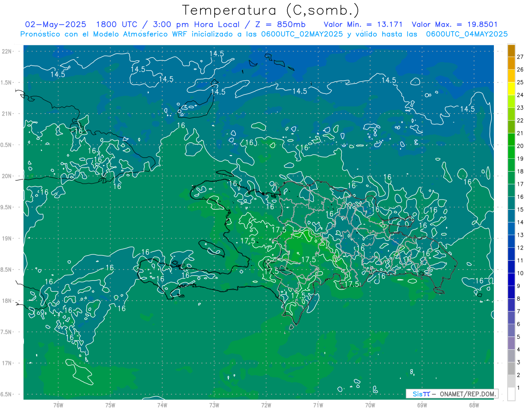This screenshot has width=532, height=411.
Task: Click the white colorbar swatch below 1
Action: coord(511,394)
